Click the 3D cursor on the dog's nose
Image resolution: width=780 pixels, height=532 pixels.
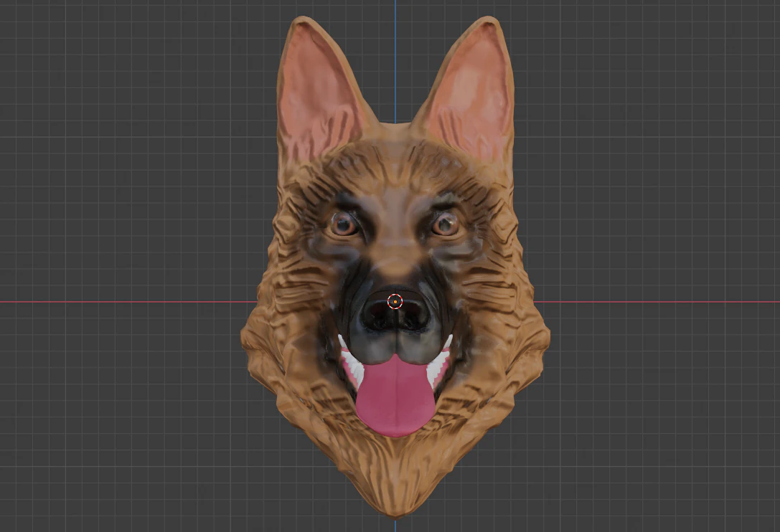pos(395,301)
